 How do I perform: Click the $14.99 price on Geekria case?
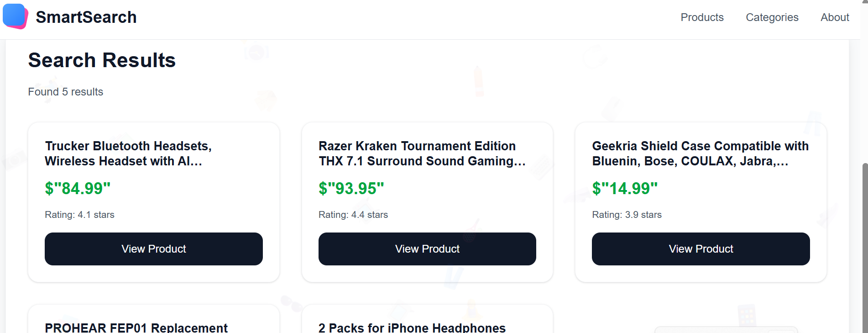[625, 188]
